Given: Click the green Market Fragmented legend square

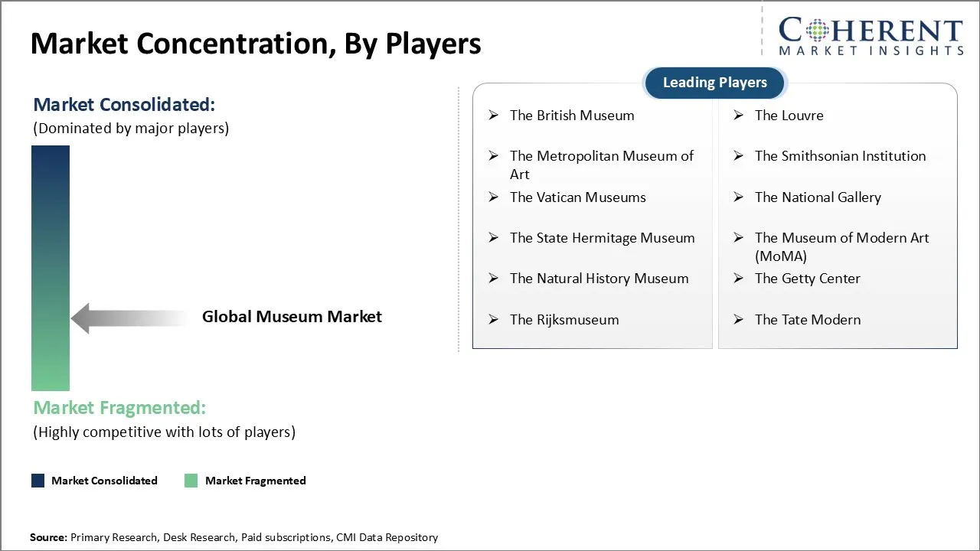Looking at the screenshot, I should 191,481.
